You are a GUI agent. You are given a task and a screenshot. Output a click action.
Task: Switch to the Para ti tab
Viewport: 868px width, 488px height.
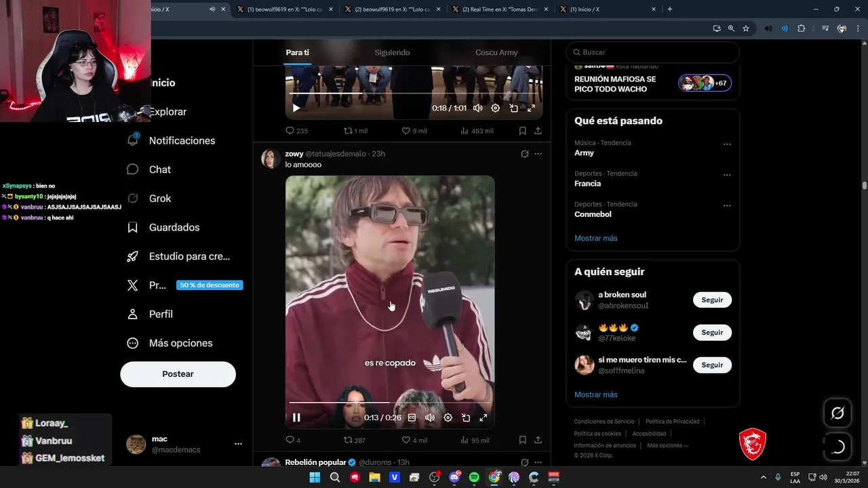(297, 52)
